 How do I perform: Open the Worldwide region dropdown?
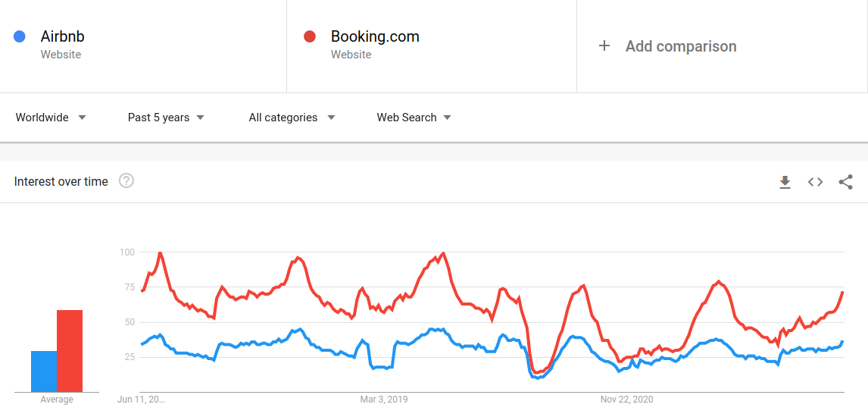coord(51,118)
